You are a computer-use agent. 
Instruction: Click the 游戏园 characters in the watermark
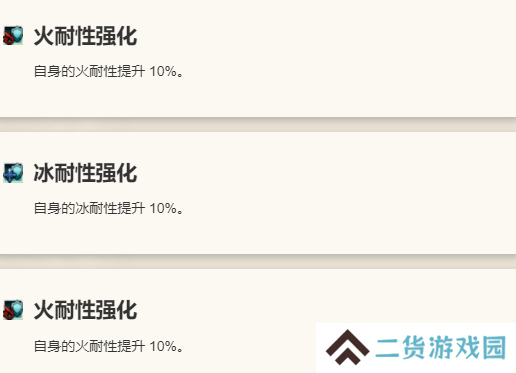[467, 348]
